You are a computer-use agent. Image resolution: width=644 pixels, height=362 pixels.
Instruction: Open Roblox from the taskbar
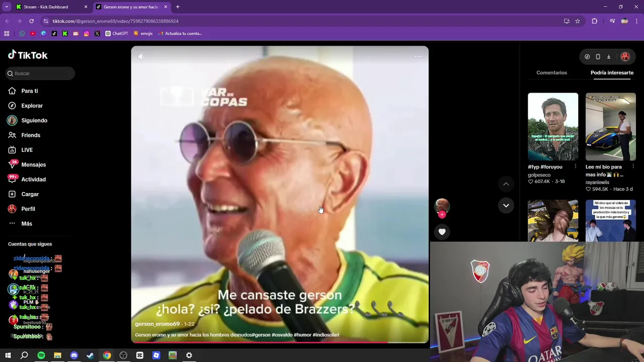pos(156,355)
